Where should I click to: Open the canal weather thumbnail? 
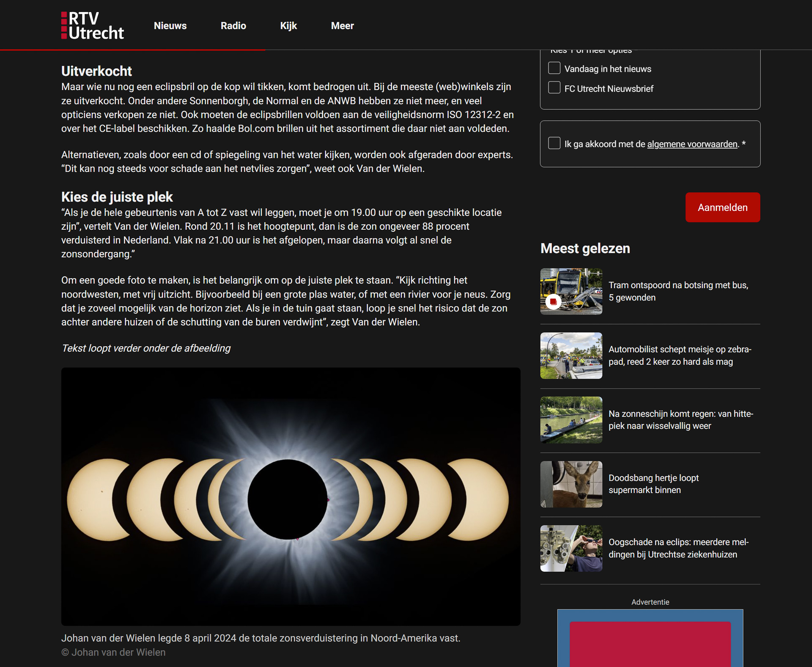click(x=571, y=420)
